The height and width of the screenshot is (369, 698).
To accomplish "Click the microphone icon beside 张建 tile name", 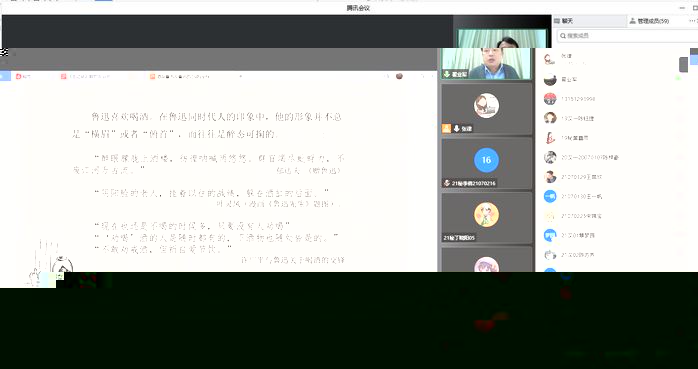I will (x=456, y=128).
